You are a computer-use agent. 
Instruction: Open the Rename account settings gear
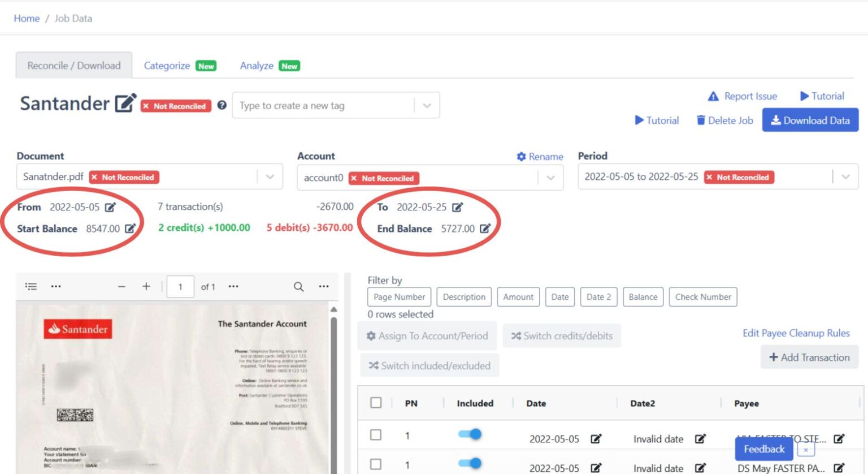(x=521, y=157)
